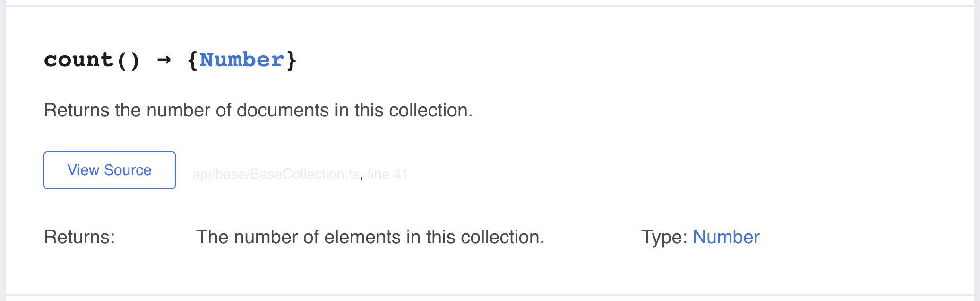Click the word "collection" in the returns description
The width and height of the screenshot is (980, 301).
click(500, 237)
